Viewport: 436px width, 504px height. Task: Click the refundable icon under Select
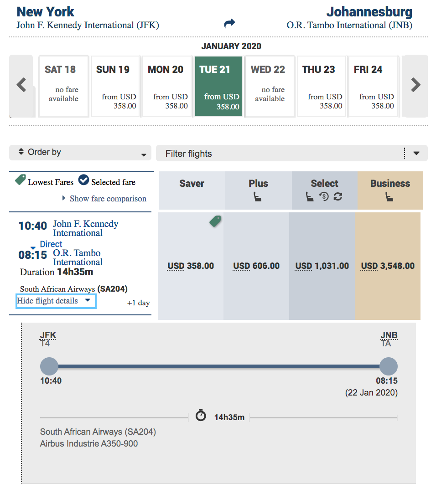[324, 197]
